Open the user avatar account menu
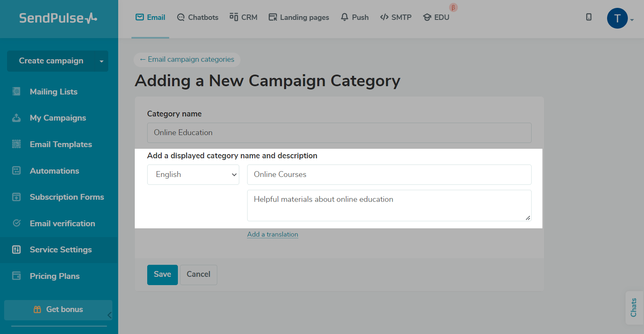The image size is (644, 334). tap(617, 19)
